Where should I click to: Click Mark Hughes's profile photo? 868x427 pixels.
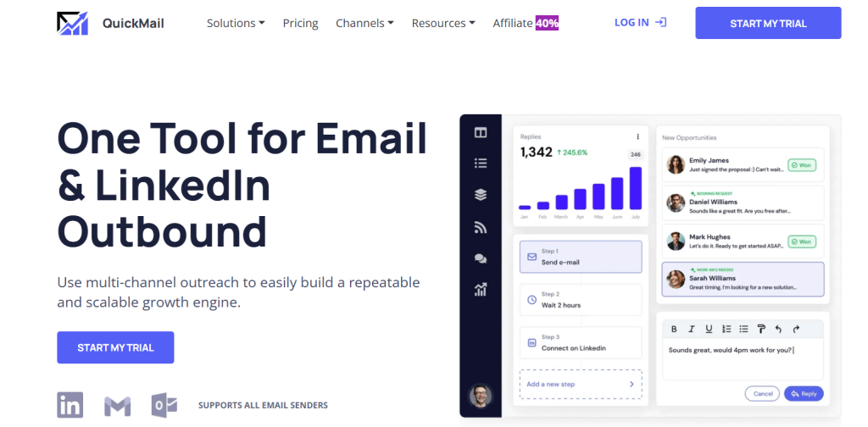[x=676, y=241]
